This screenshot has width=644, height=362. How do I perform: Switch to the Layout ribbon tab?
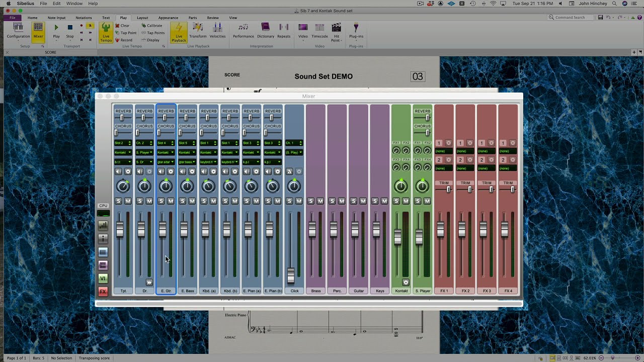pyautogui.click(x=142, y=18)
